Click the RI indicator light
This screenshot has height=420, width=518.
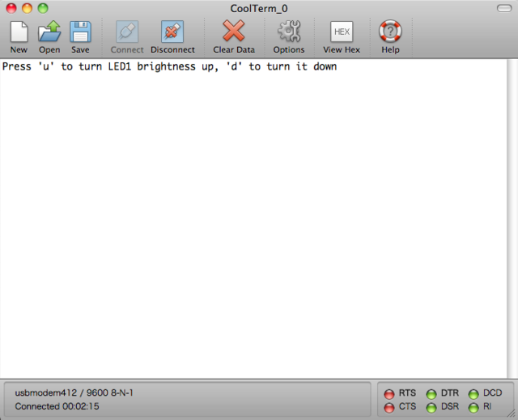pos(473,408)
